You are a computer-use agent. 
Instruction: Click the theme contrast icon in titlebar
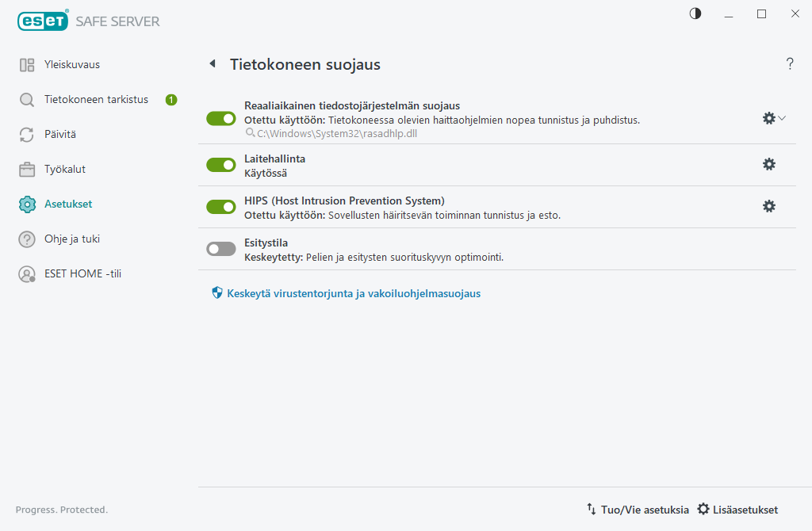click(695, 13)
